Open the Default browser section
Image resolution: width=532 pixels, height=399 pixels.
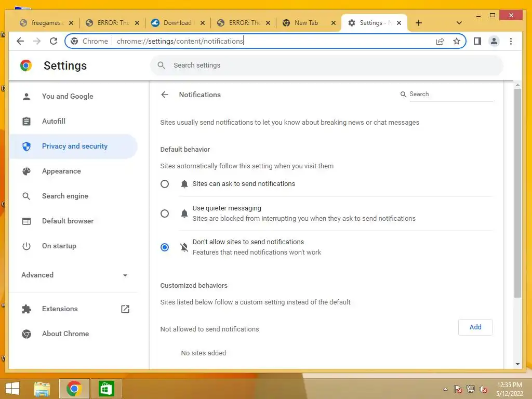pyautogui.click(x=74, y=221)
